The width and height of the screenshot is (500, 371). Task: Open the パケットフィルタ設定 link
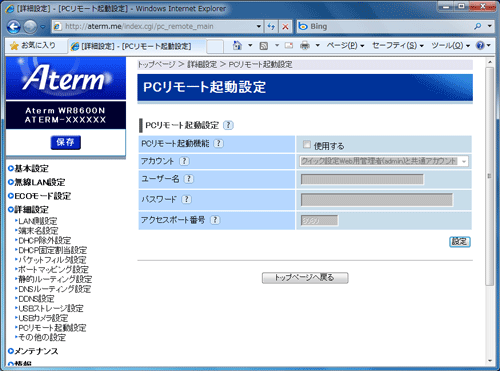[x=52, y=260]
